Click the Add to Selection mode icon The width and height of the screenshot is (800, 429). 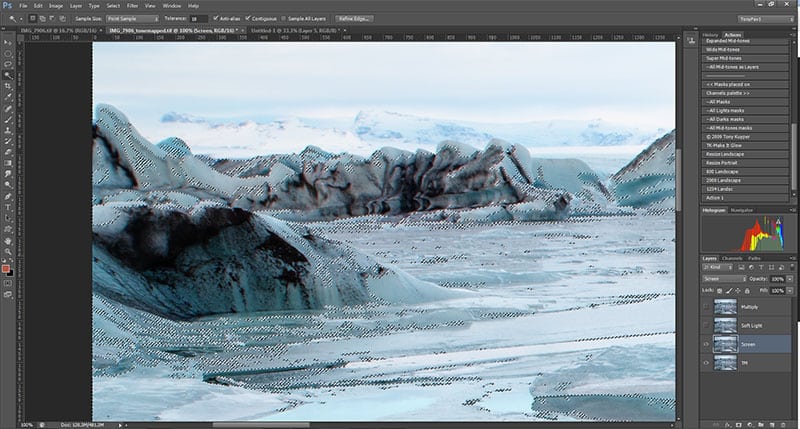click(42, 18)
